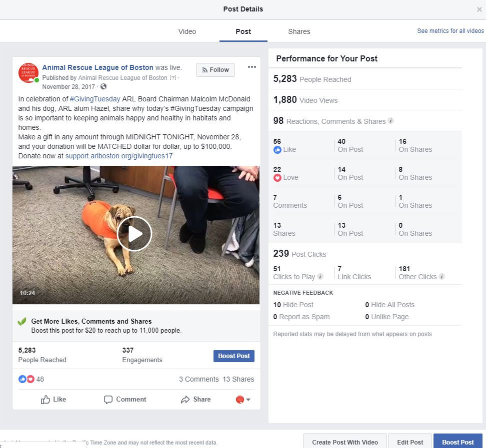Click Boost Post button in the post card
Screen dimensions: 486x448
234,356
